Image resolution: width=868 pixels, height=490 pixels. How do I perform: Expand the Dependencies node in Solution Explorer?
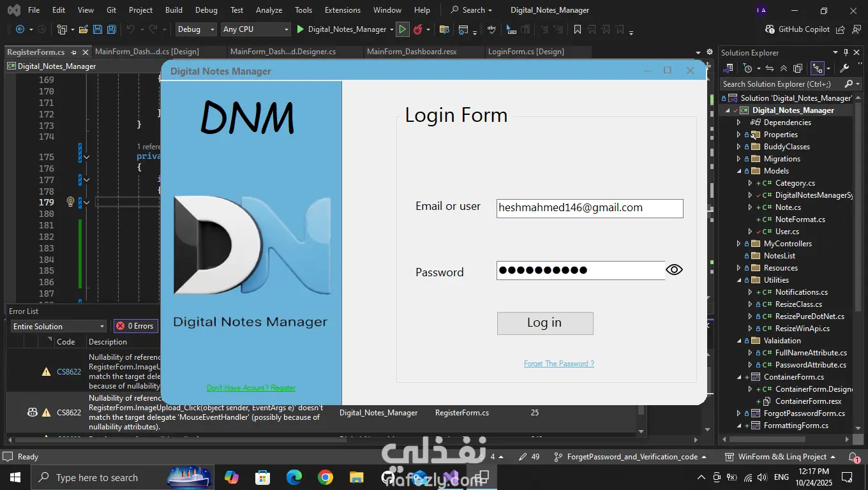pyautogui.click(x=739, y=122)
